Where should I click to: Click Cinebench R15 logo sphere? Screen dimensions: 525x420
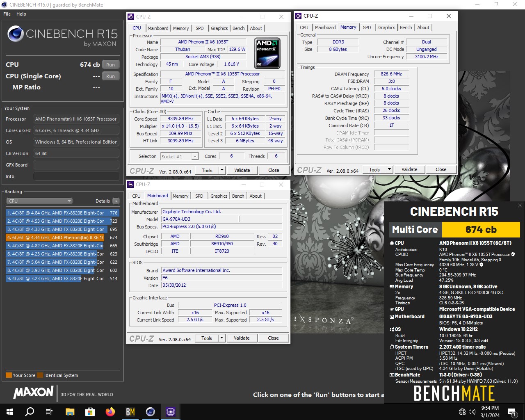pyautogui.click(x=15, y=34)
